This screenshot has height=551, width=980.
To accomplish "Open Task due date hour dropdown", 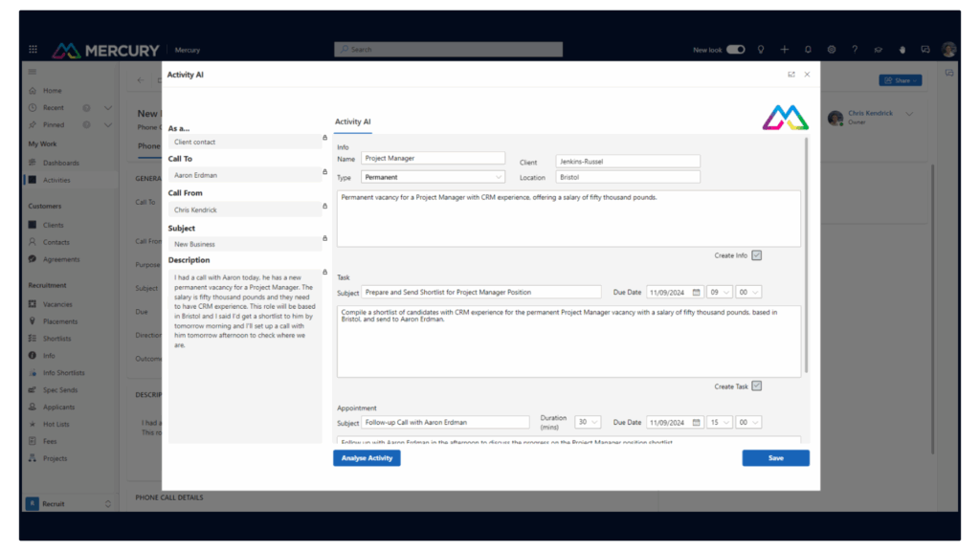I will point(720,292).
